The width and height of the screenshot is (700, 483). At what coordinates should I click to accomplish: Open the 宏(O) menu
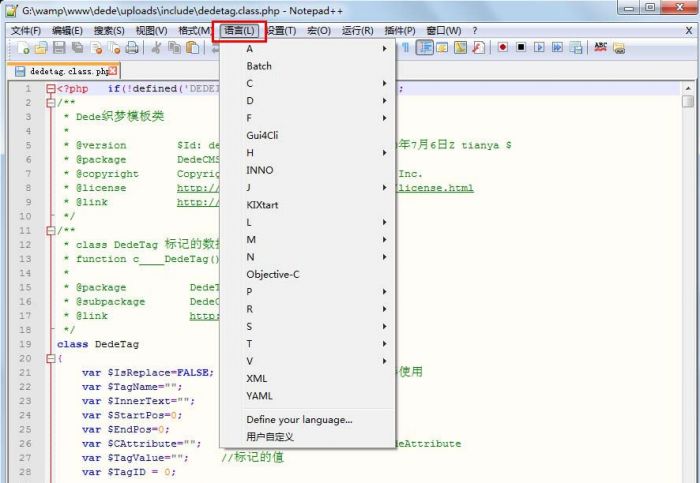(x=319, y=31)
